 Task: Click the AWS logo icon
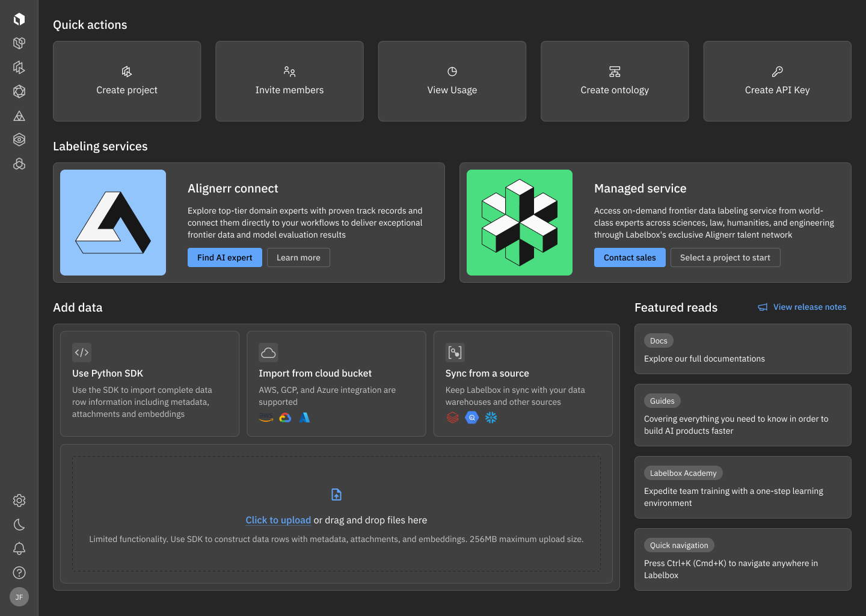(x=266, y=417)
